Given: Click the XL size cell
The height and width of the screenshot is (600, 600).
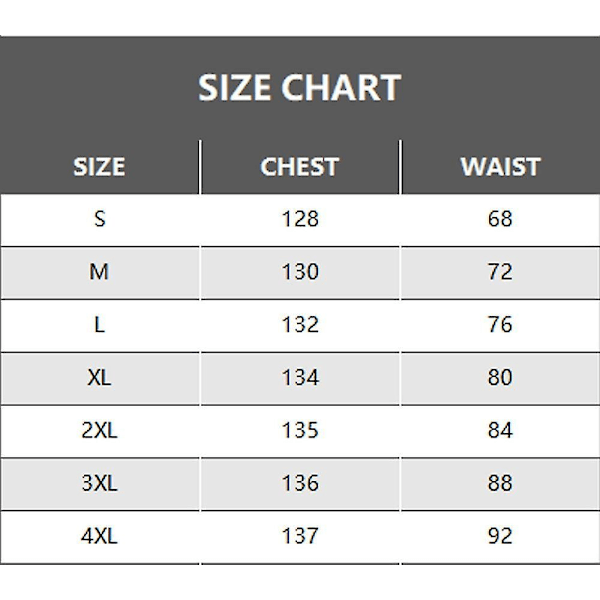Looking at the screenshot, I should [x=99, y=378].
